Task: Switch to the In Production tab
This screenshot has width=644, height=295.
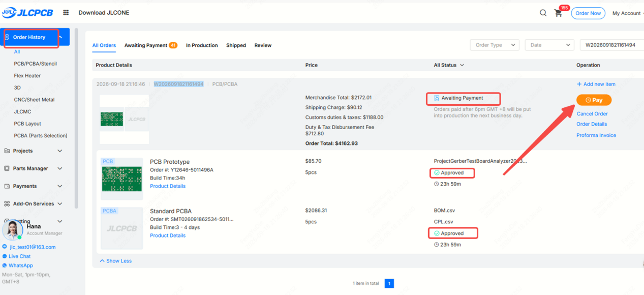Action: pyautogui.click(x=202, y=45)
